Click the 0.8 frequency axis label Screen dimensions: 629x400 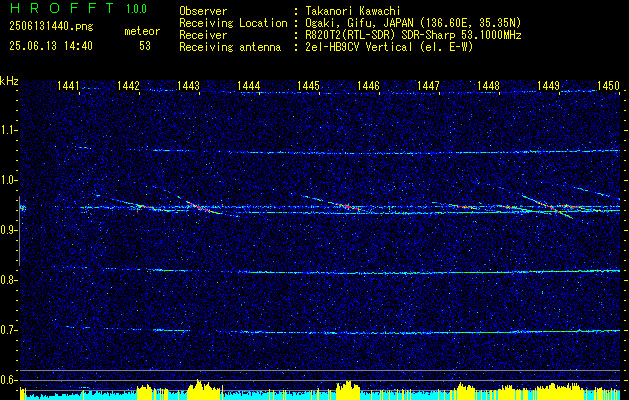click(8, 280)
